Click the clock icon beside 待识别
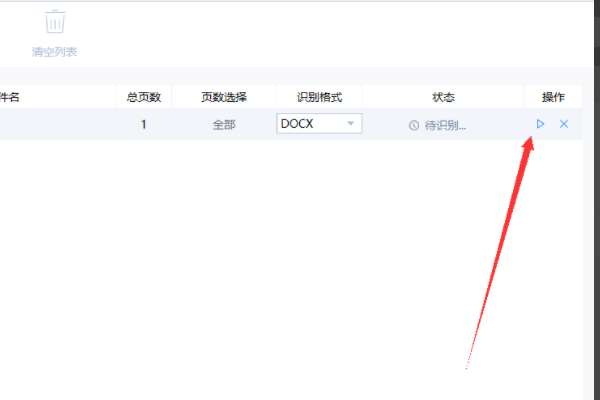600x400 pixels. (414, 125)
